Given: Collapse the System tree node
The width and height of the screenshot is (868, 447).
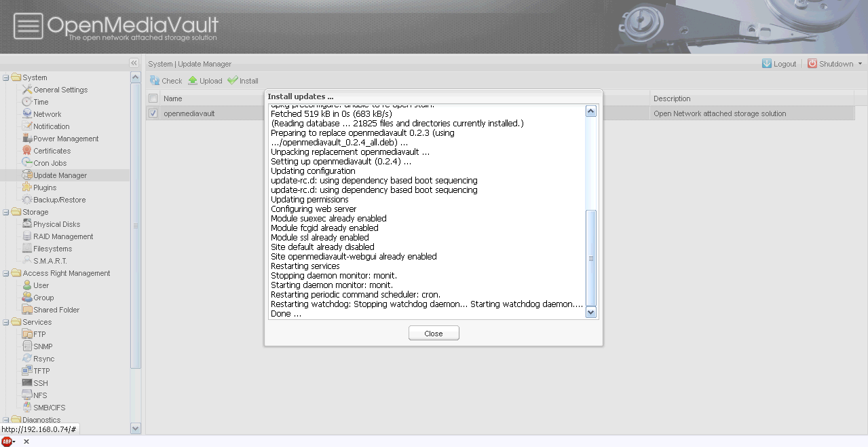Looking at the screenshot, I should 6,77.
